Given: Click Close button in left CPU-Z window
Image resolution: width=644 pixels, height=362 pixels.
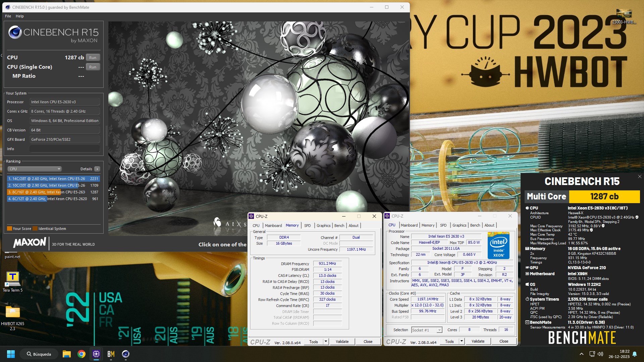Looking at the screenshot, I should pos(368,342).
